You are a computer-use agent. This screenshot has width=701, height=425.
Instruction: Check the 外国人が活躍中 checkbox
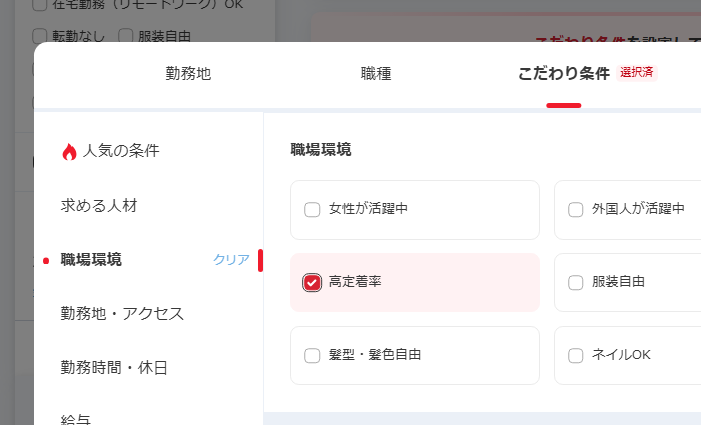(x=576, y=210)
